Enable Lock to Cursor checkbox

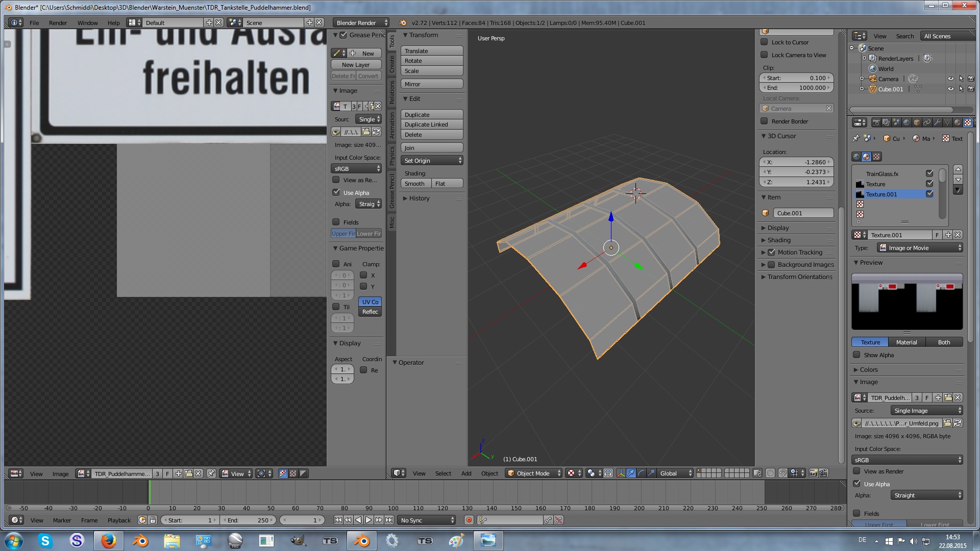pos(764,42)
